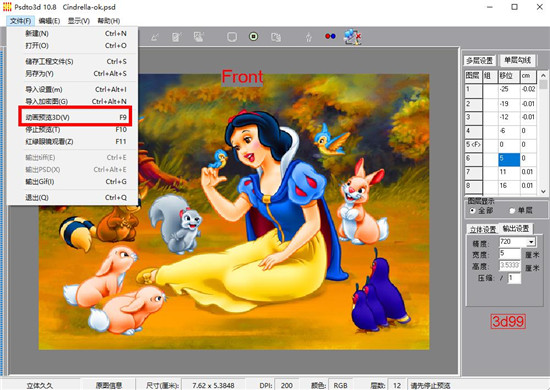Click the RGB color mode field
The height and width of the screenshot is (390, 550).
(x=340, y=385)
